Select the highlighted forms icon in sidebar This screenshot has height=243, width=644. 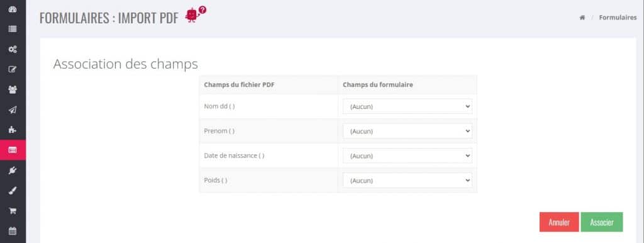click(13, 150)
